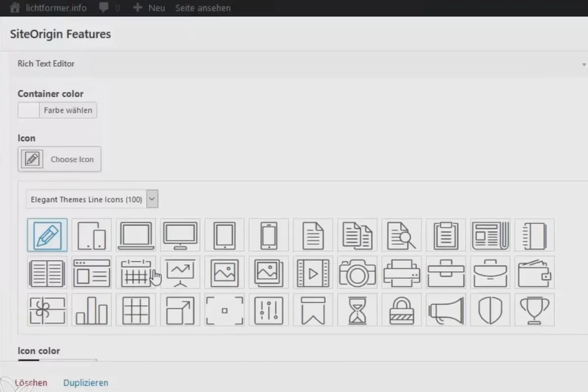588x392 pixels.
Task: Choose the tablet icon
Action: tap(224, 235)
